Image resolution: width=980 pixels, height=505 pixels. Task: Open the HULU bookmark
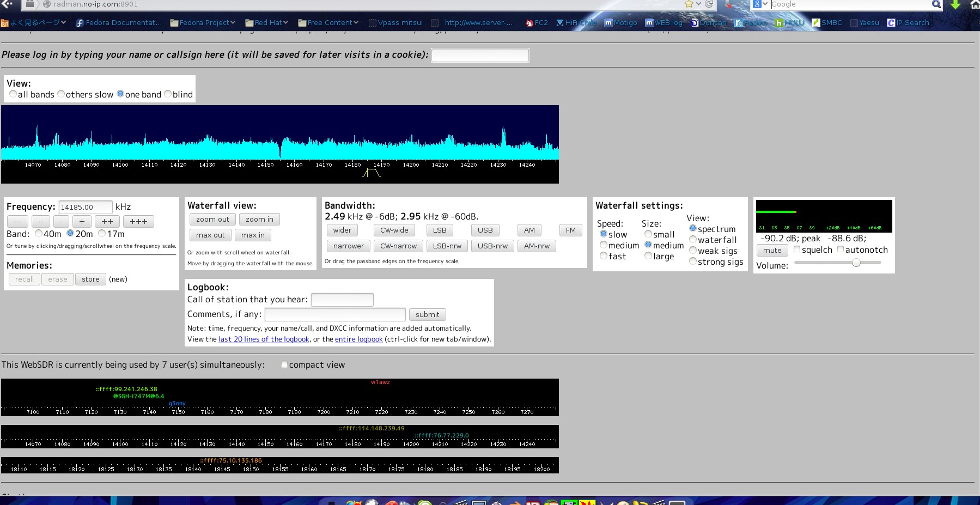tap(789, 23)
